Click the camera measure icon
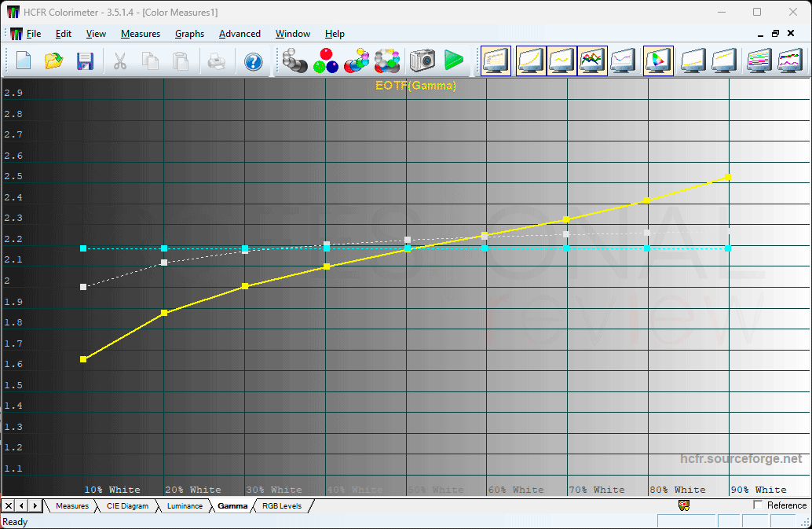 (422, 61)
